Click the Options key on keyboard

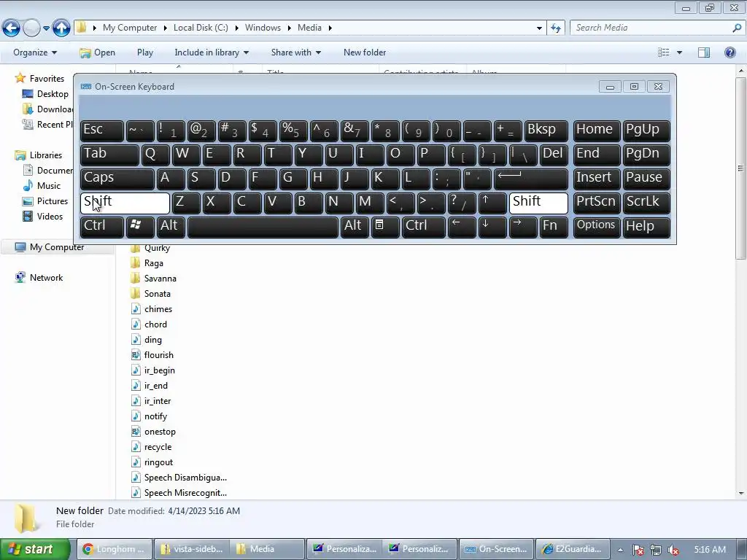coord(596,227)
